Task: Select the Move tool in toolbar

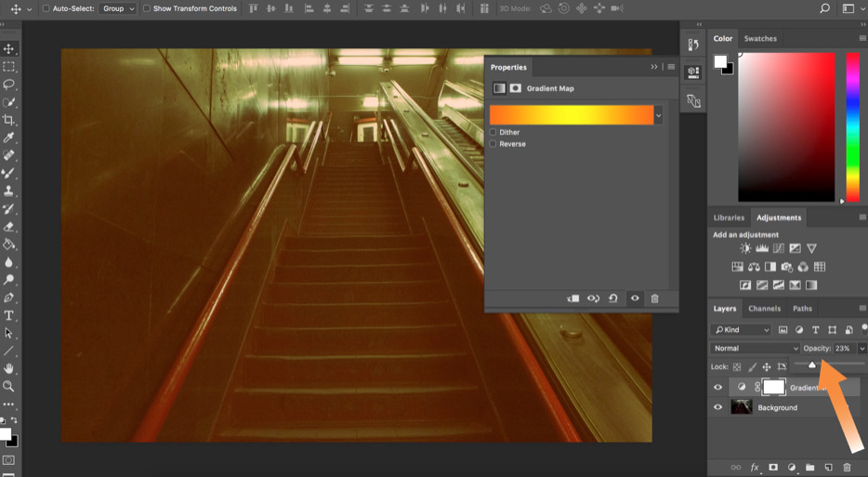Action: (9, 48)
